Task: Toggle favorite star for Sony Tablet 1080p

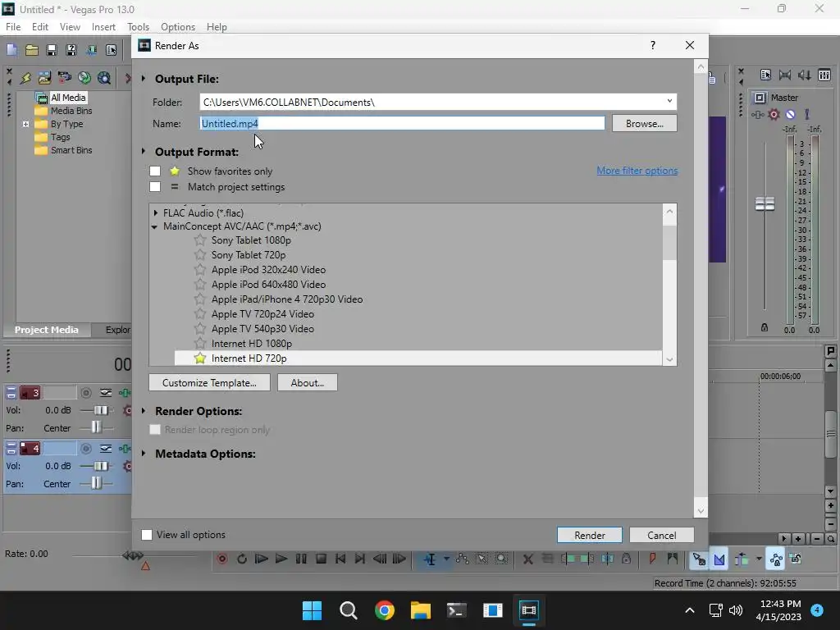Action: [x=200, y=240]
